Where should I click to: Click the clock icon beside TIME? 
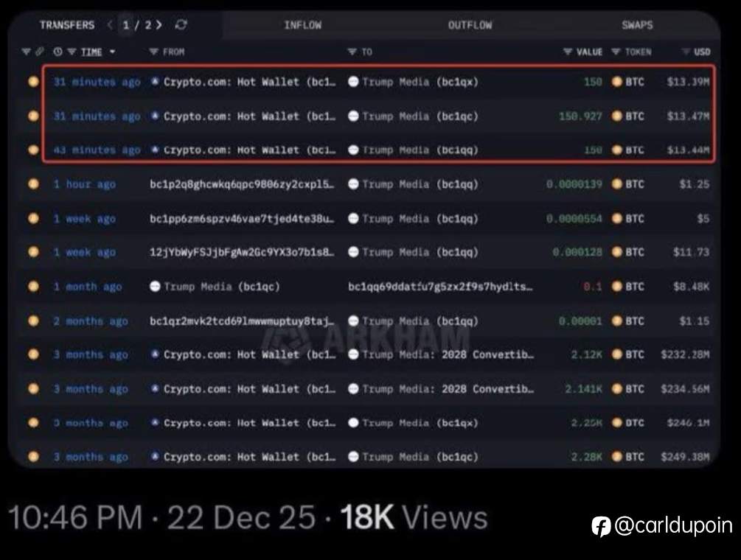pyautogui.click(x=58, y=52)
